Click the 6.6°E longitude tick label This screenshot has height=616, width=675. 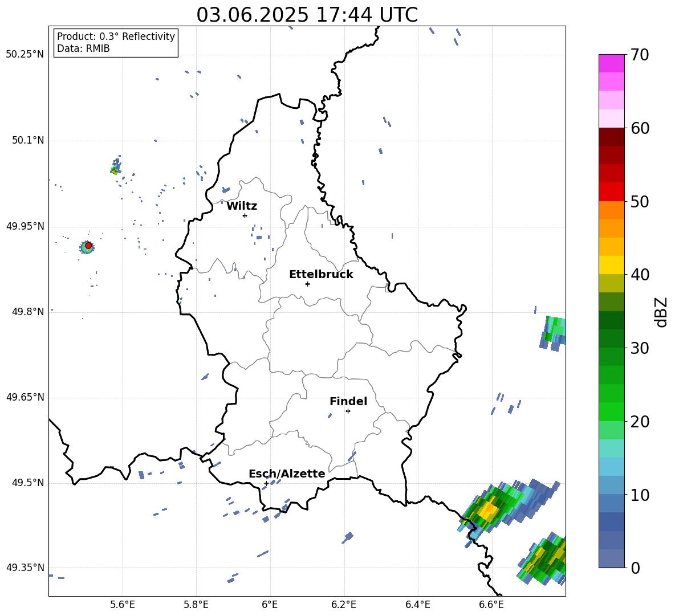(491, 605)
